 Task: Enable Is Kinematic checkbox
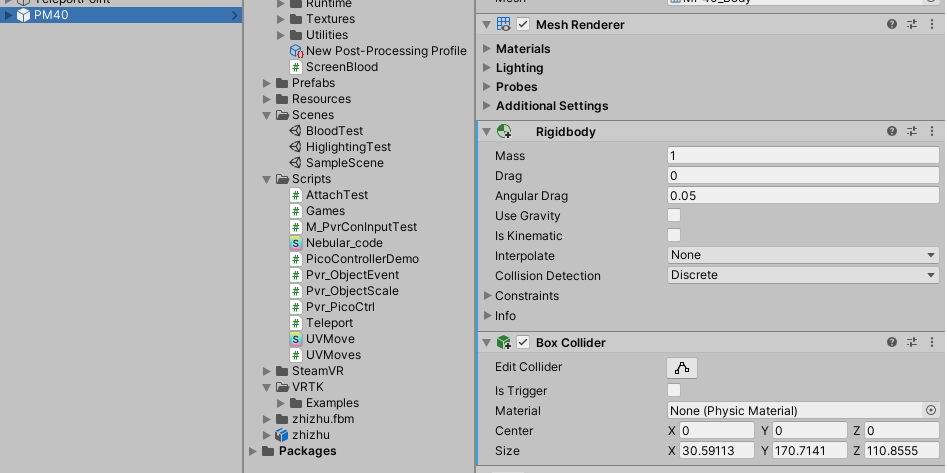pos(674,235)
